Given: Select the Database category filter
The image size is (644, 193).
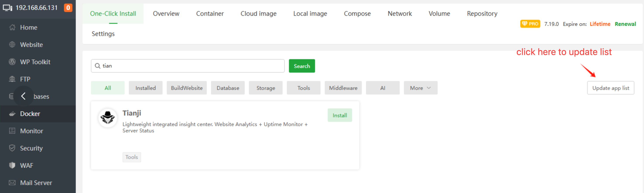Looking at the screenshot, I should (227, 88).
